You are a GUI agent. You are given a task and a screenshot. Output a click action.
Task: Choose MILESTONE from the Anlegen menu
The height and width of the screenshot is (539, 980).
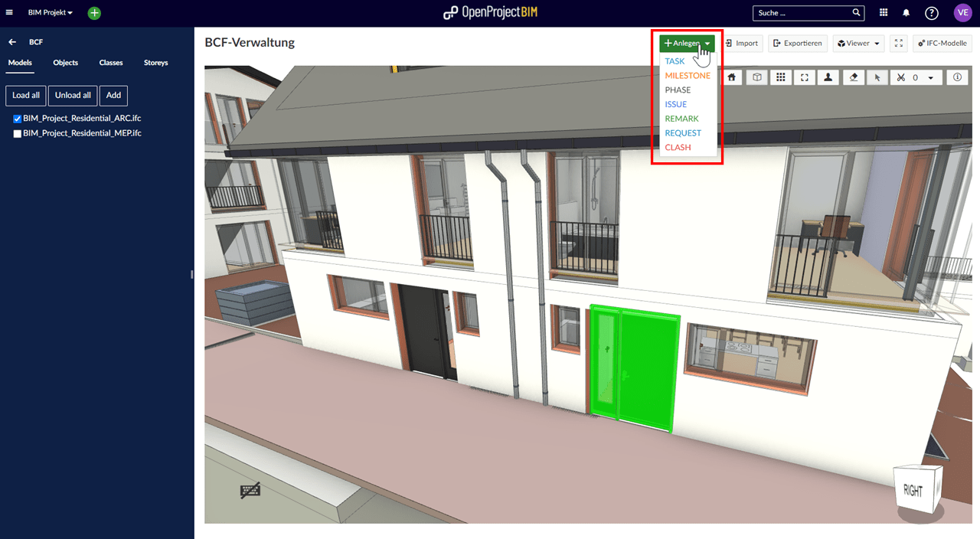point(688,75)
